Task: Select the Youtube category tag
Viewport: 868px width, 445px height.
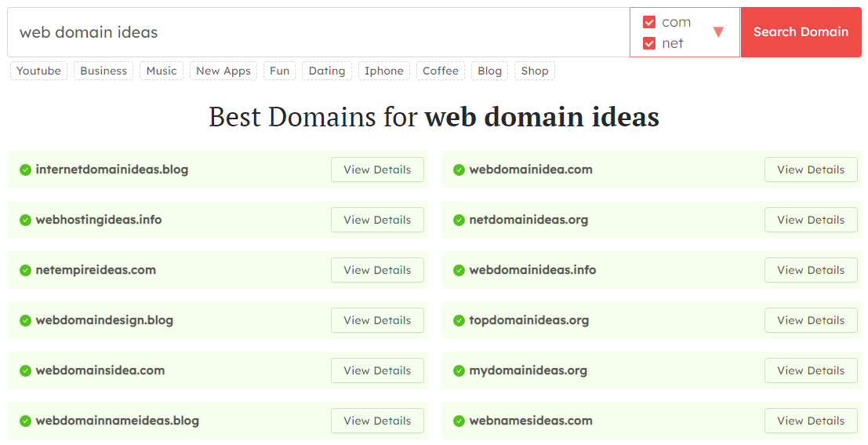Action: (38, 71)
